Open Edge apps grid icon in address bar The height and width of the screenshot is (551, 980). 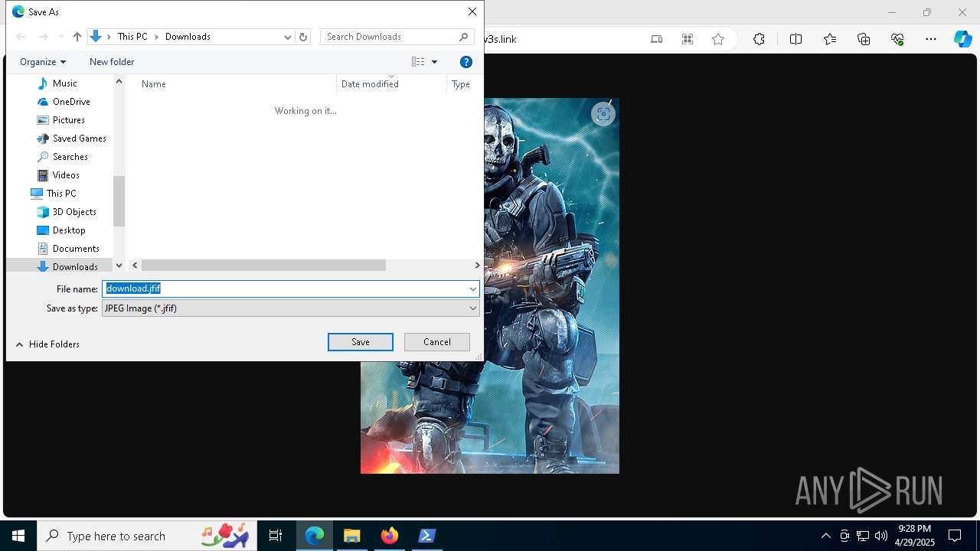(x=688, y=39)
